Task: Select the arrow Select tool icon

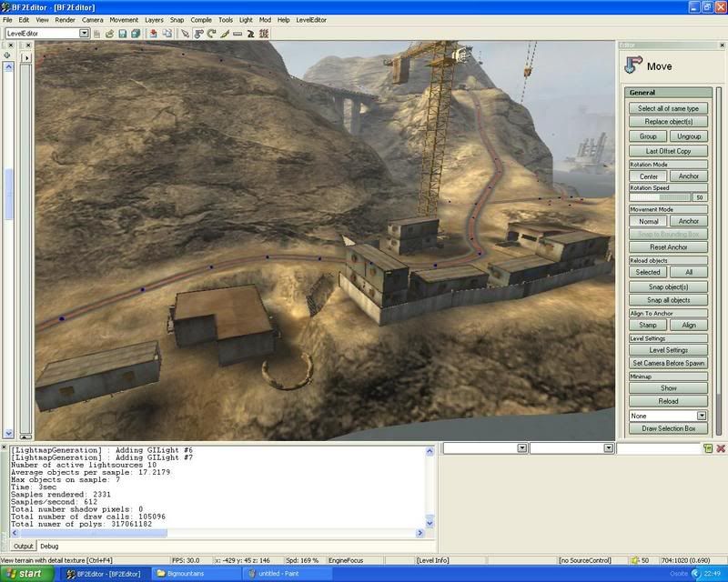Action: (x=185, y=34)
